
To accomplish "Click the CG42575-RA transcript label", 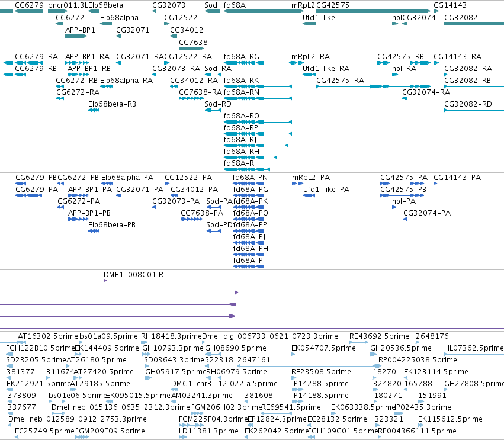I will pyautogui.click(x=340, y=81).
